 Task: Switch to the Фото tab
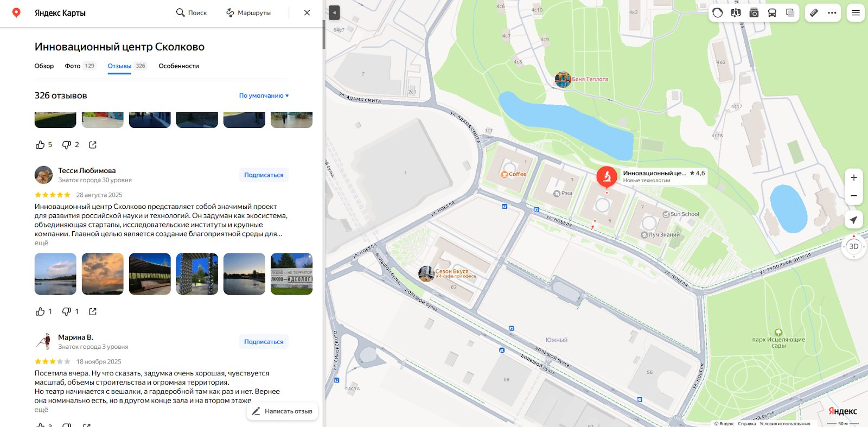pyautogui.click(x=73, y=66)
